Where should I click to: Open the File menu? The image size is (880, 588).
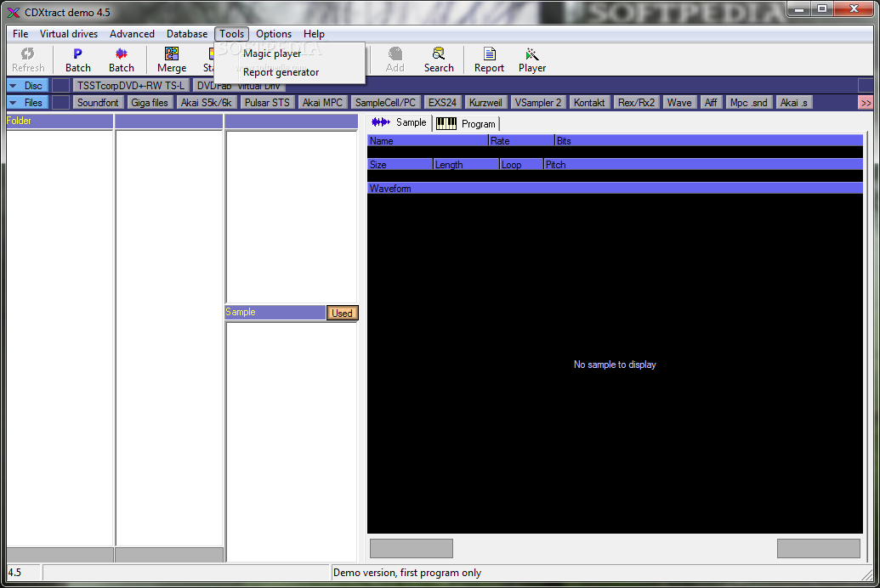point(20,34)
